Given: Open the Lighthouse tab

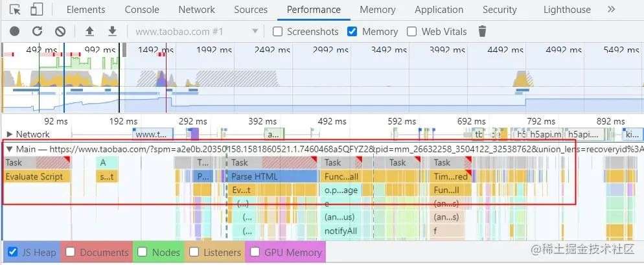Looking at the screenshot, I should pos(567,10).
